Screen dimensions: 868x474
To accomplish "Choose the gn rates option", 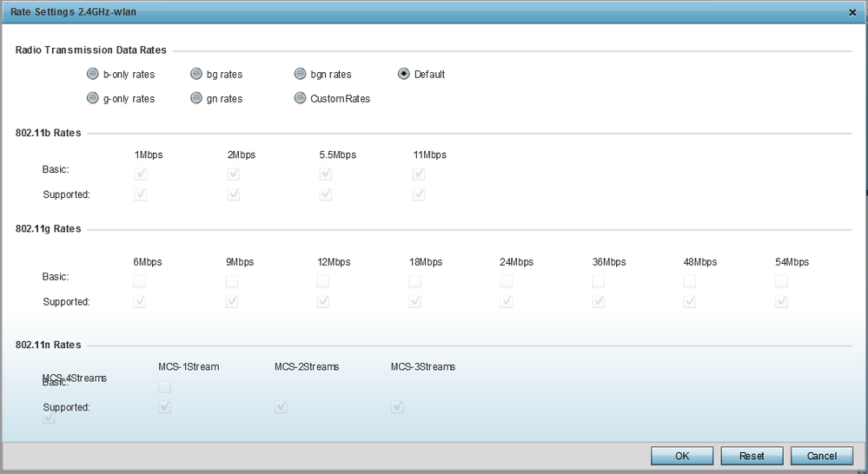I will click(197, 99).
